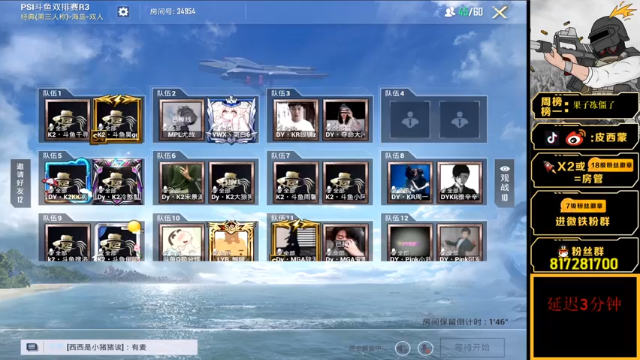Image resolution: width=640 pixels, height=360 pixels.
Task: Select player YWX丶莫白6 in Team 2
Action: pyautogui.click(x=232, y=120)
